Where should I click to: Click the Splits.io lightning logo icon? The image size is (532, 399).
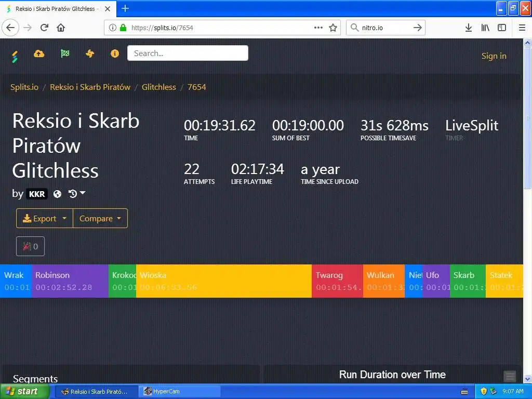click(15, 57)
